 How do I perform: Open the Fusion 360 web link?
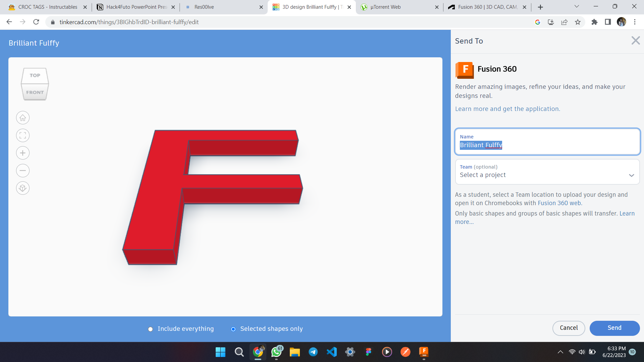point(559,203)
